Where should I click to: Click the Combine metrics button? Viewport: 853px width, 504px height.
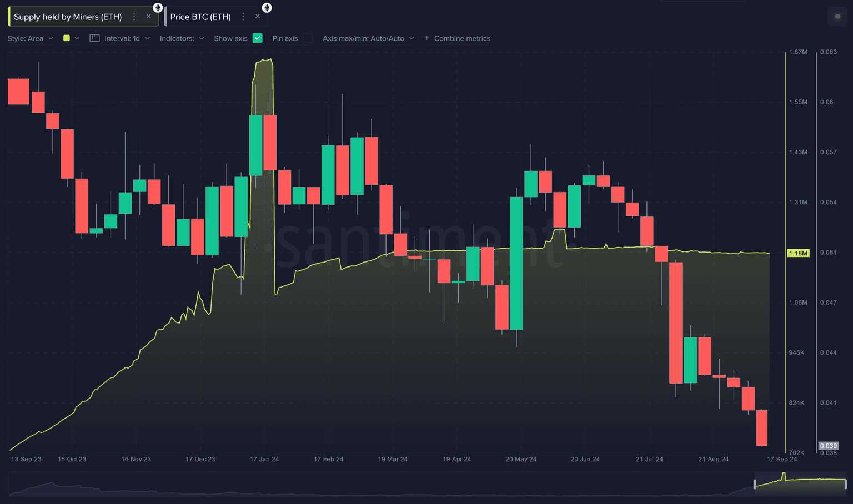462,38
